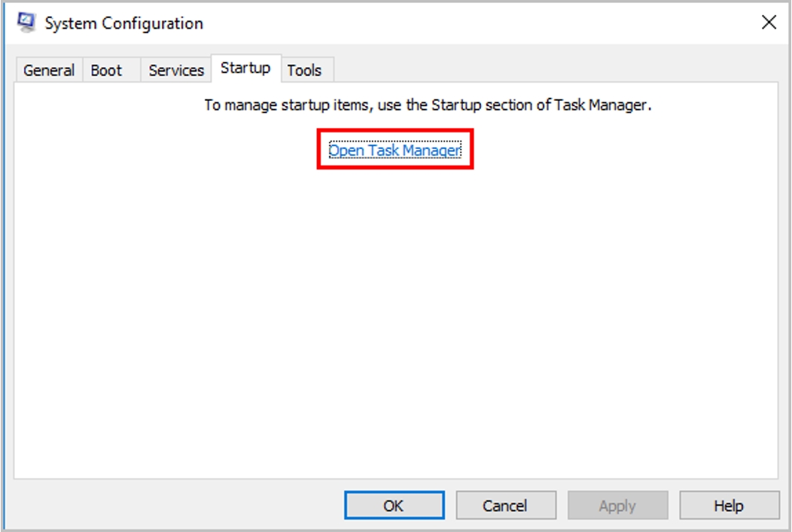Confirm settings with the OK button
Image resolution: width=792 pixels, height=532 pixels.
point(394,505)
